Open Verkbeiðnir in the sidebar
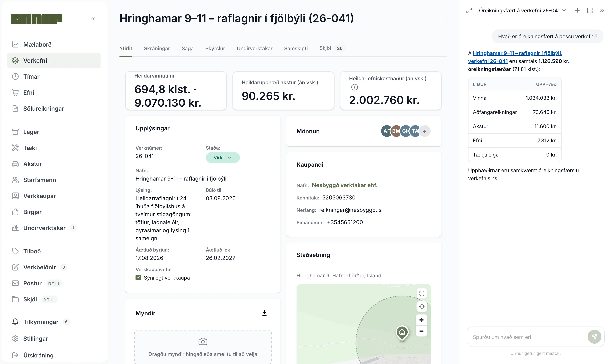Viewport: 612px width, 364px height. click(x=54, y=267)
